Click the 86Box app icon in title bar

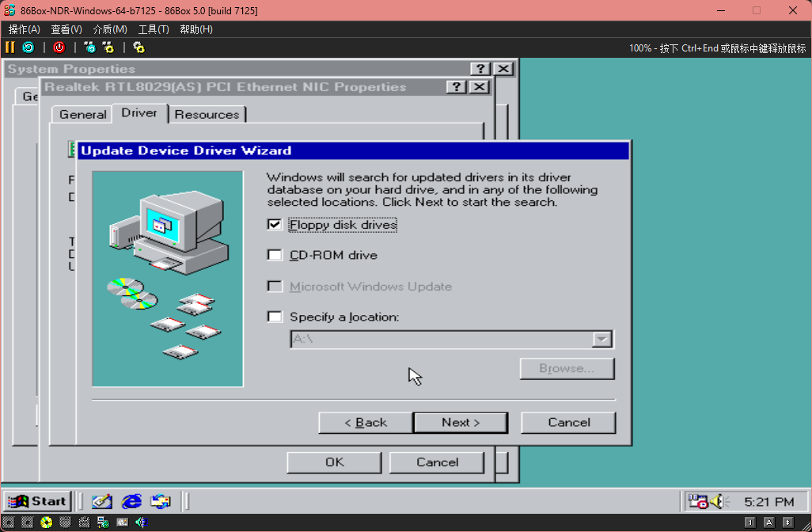coord(9,10)
